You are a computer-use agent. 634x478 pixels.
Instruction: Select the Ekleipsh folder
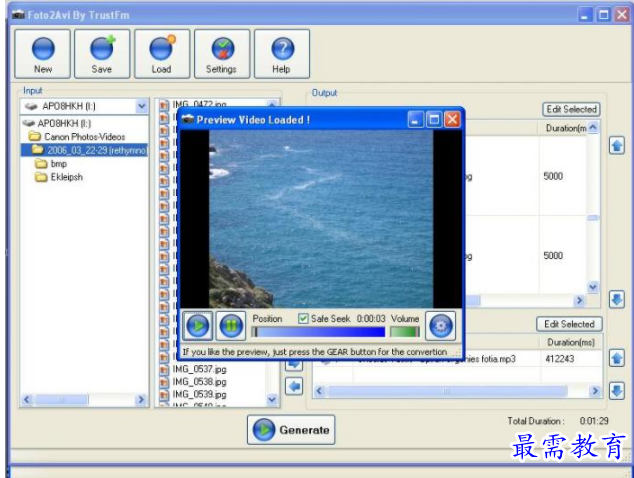coord(59,177)
